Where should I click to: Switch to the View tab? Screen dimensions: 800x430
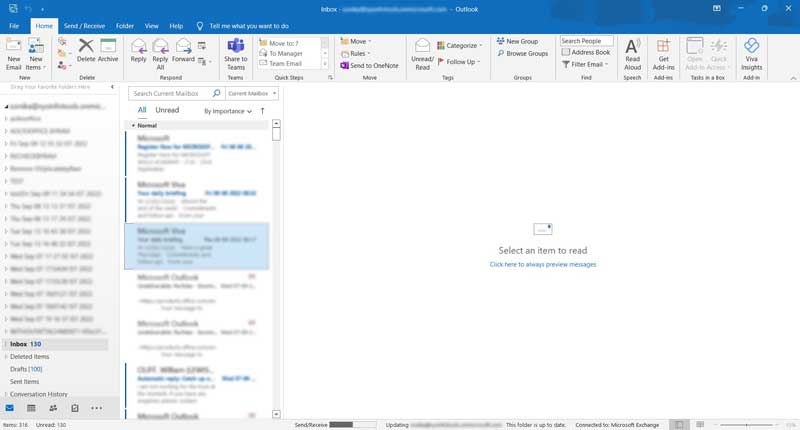152,26
